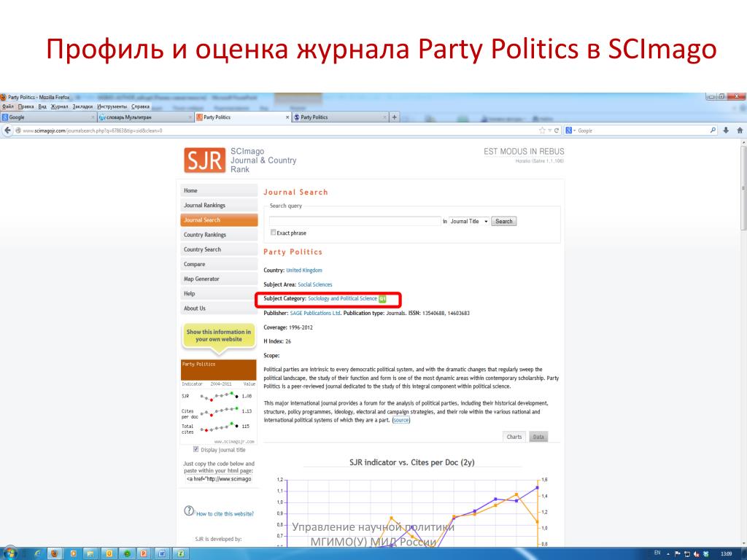Open the PowerPoint taskbar icon
This screenshot has height=560, width=747.
click(143, 553)
